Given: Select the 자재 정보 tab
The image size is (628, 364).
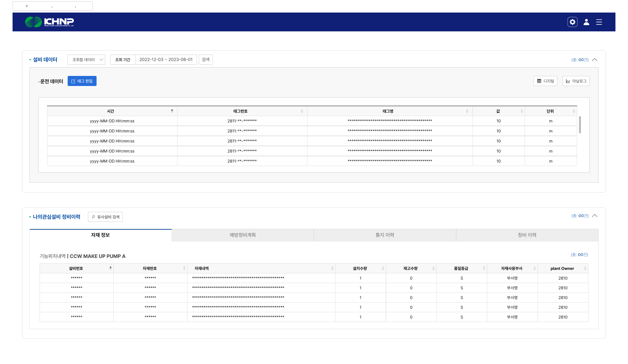Looking at the screenshot, I should 100,235.
